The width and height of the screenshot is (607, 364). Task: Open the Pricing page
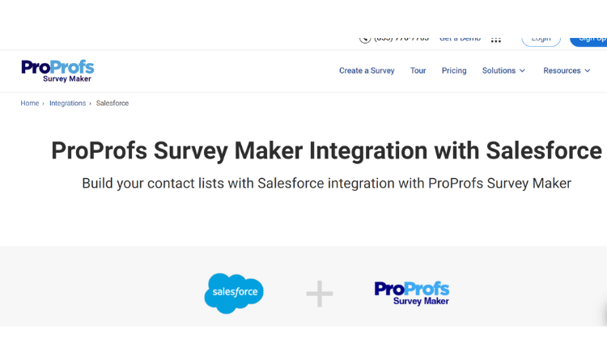pyautogui.click(x=454, y=71)
